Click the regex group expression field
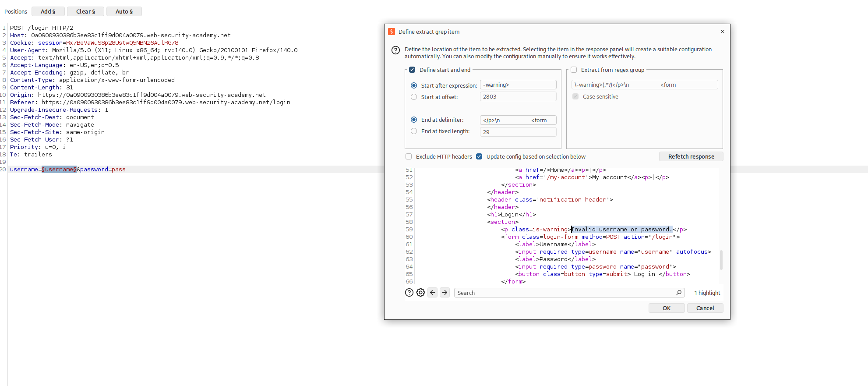This screenshot has width=868, height=386. [x=645, y=85]
